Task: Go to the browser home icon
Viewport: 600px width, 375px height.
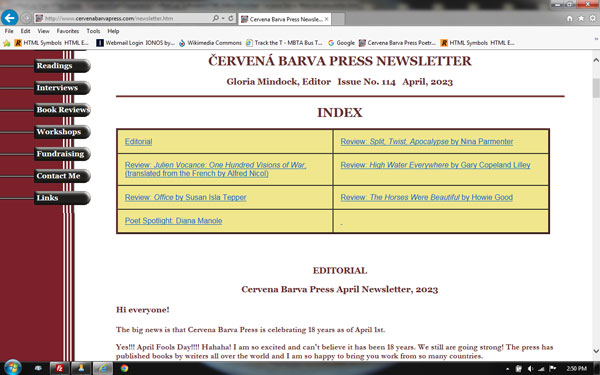Action: 569,18
